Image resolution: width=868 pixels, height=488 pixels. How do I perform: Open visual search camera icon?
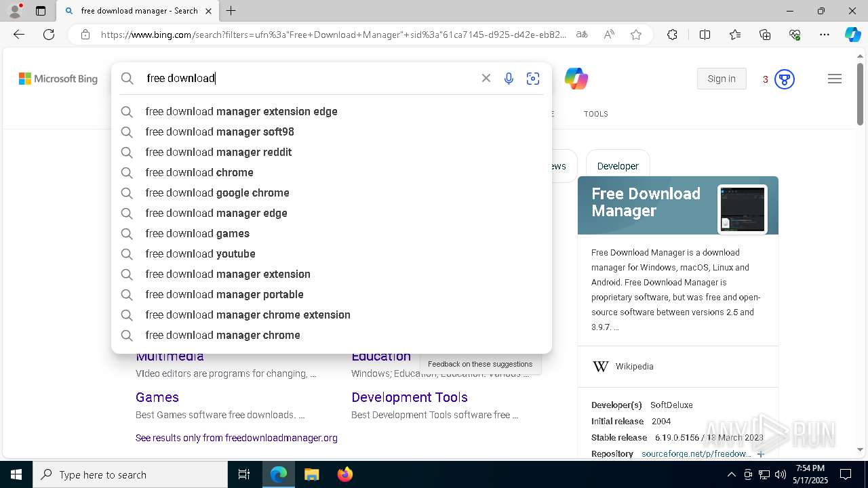tap(533, 79)
